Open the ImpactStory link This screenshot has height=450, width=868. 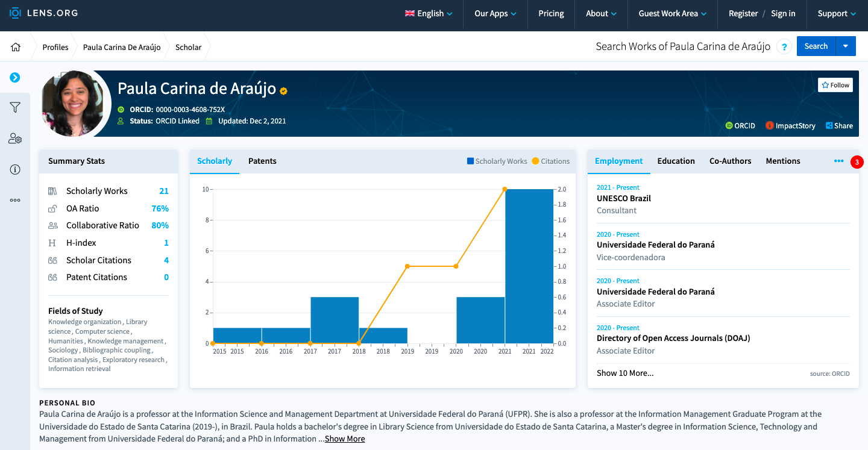tap(790, 126)
